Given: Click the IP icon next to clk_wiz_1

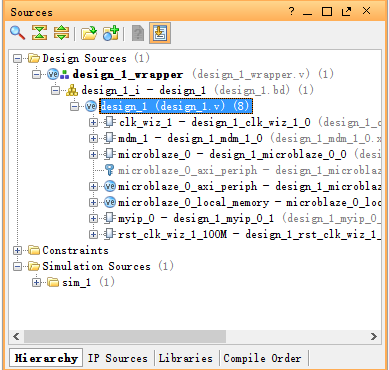Looking at the screenshot, I should pos(109,122).
